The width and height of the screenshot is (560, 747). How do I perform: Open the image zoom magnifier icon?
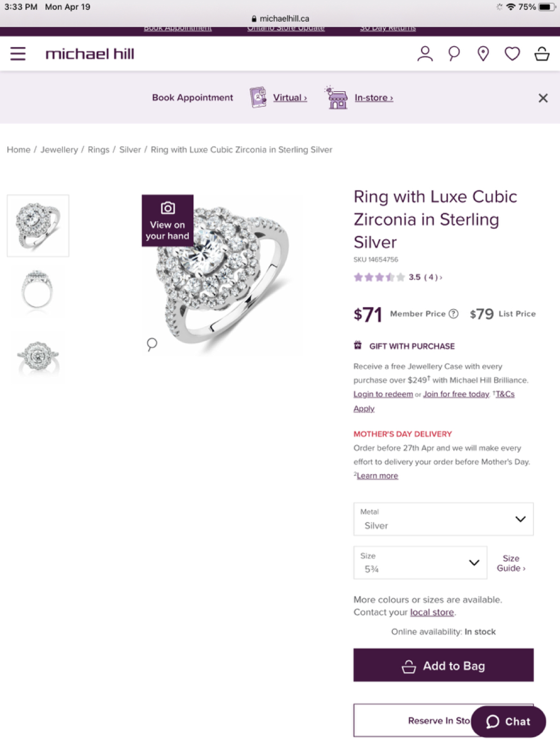click(x=151, y=344)
